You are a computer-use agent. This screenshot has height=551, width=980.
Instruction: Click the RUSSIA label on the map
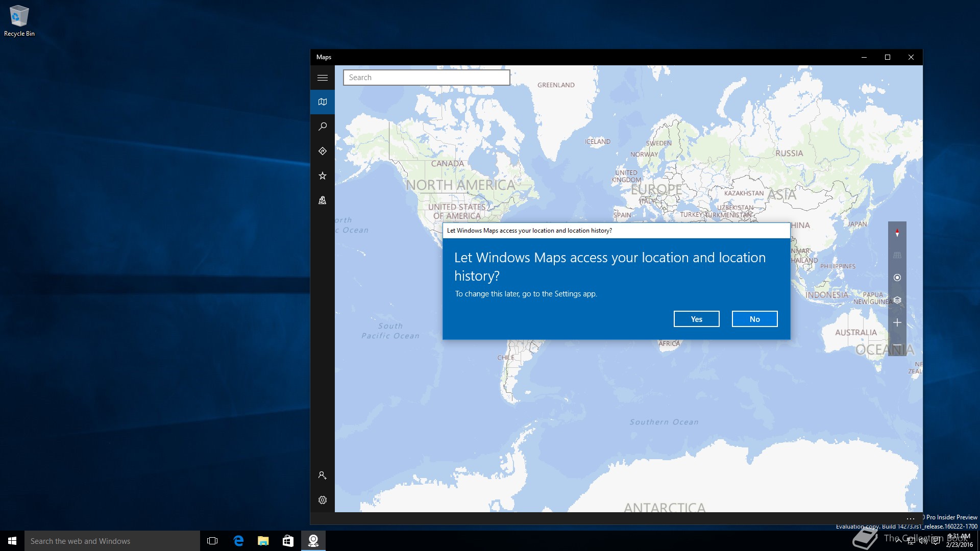(789, 153)
